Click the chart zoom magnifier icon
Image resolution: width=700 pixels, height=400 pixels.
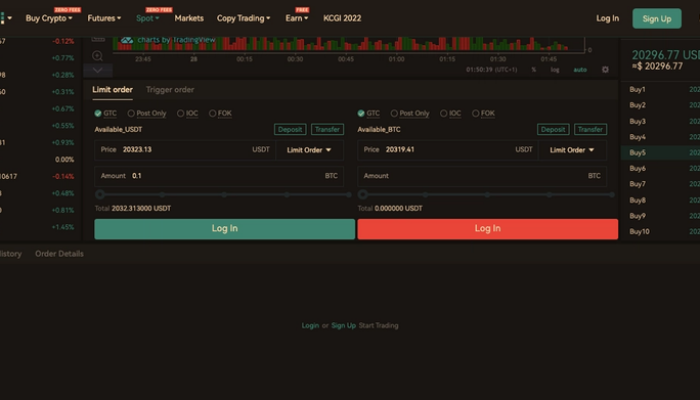click(97, 56)
